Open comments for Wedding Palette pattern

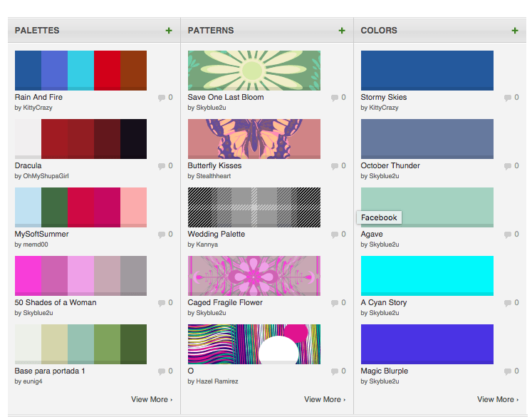point(338,235)
